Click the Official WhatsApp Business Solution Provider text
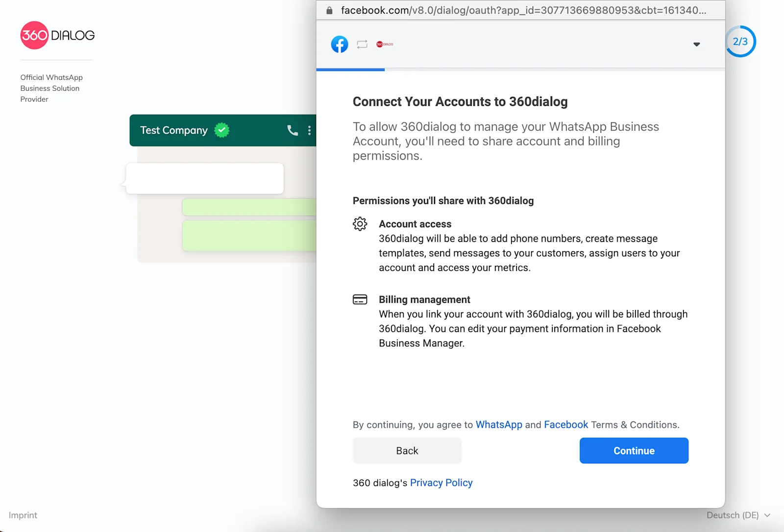 point(51,88)
